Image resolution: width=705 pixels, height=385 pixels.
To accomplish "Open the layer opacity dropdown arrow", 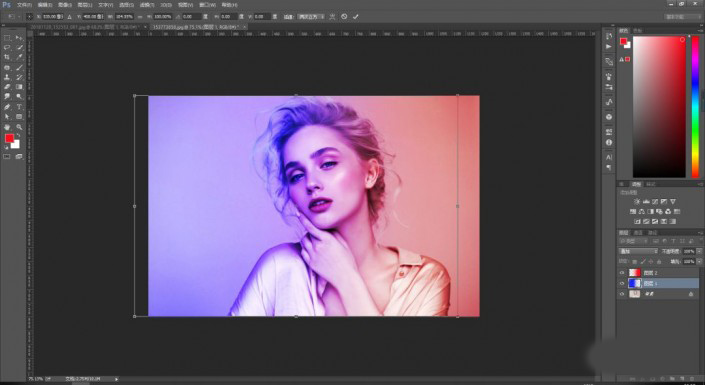I will pyautogui.click(x=699, y=251).
